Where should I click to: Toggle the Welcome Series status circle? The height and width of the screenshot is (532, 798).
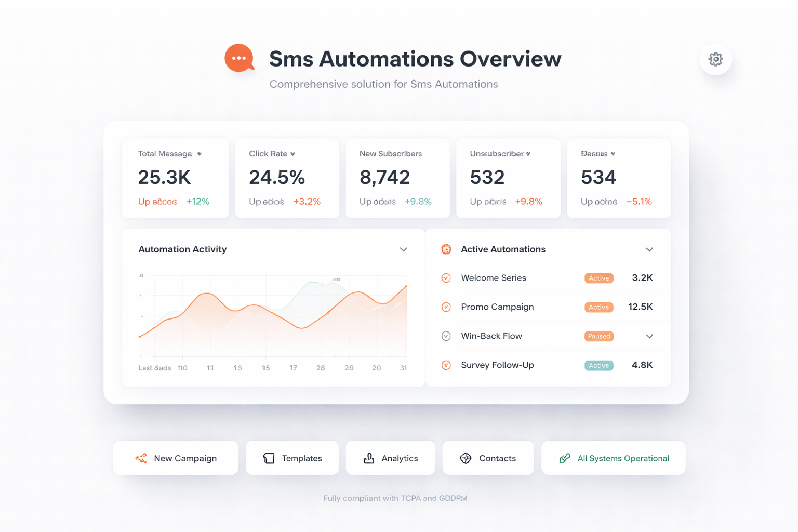[446, 278]
